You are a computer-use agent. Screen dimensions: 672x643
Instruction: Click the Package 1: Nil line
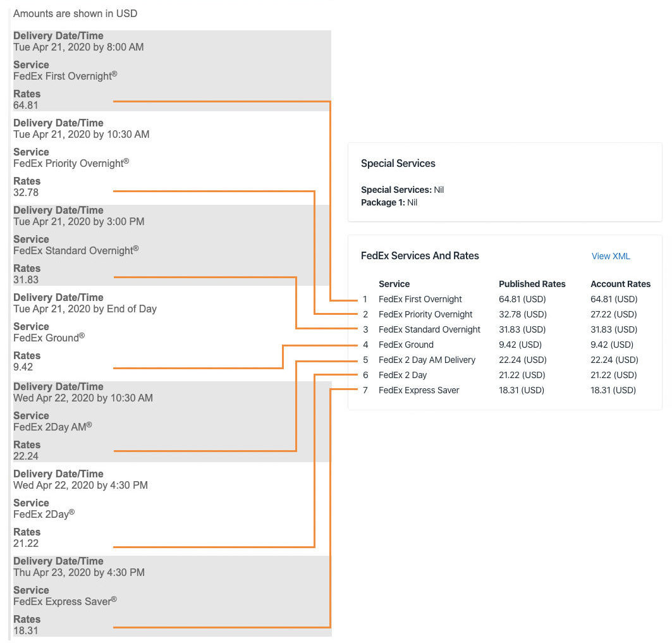(389, 202)
